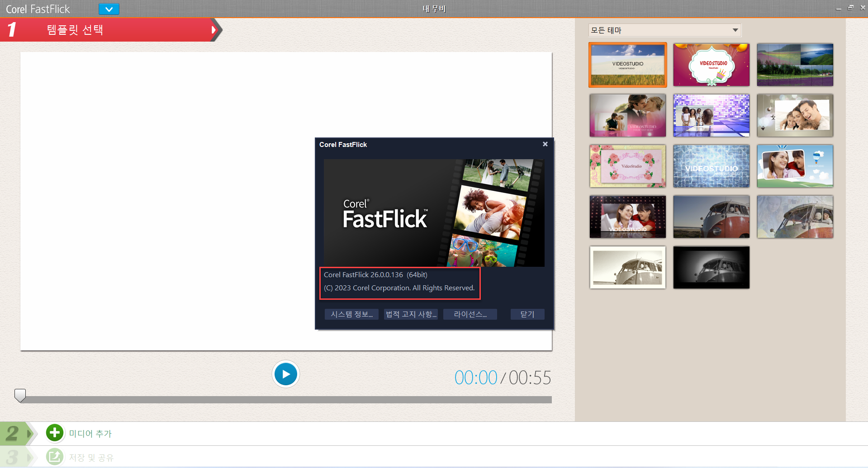
Task: Restore down the FastFlick window
Action: pyautogui.click(x=850, y=8)
